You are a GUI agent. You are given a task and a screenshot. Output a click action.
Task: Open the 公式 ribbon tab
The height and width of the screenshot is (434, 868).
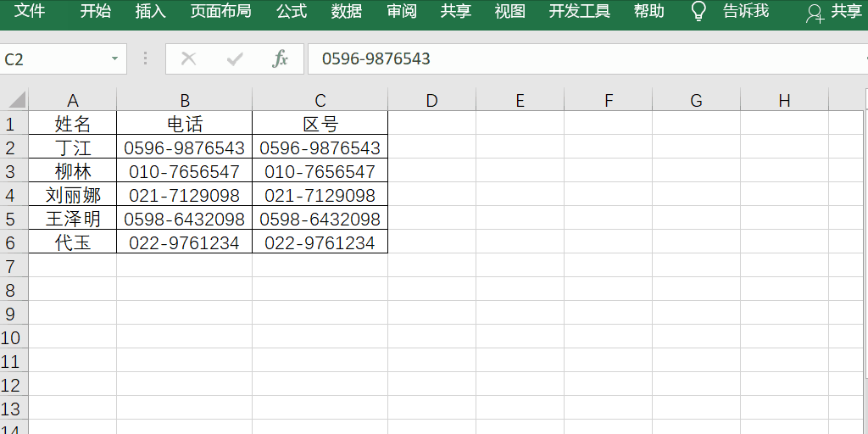click(x=292, y=11)
